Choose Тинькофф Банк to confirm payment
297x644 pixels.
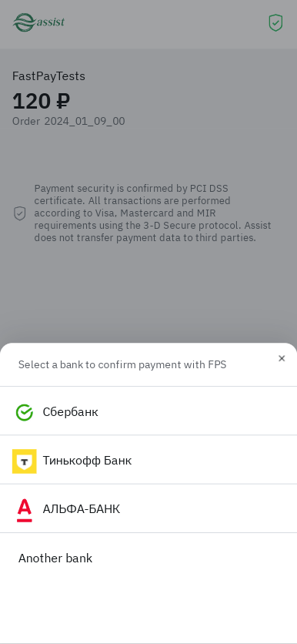[x=148, y=460]
